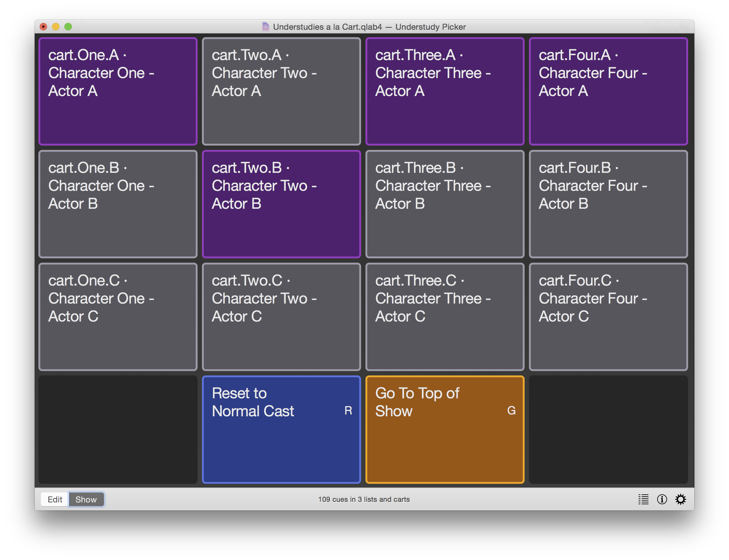729x560 pixels.
Task: Select cart.Two.C Character Two Actor C
Action: tap(282, 315)
